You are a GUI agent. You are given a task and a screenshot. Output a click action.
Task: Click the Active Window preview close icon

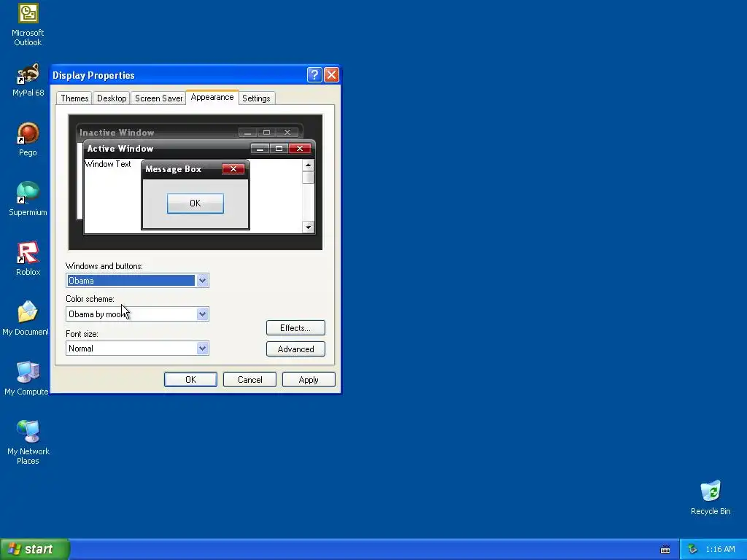pyautogui.click(x=300, y=149)
